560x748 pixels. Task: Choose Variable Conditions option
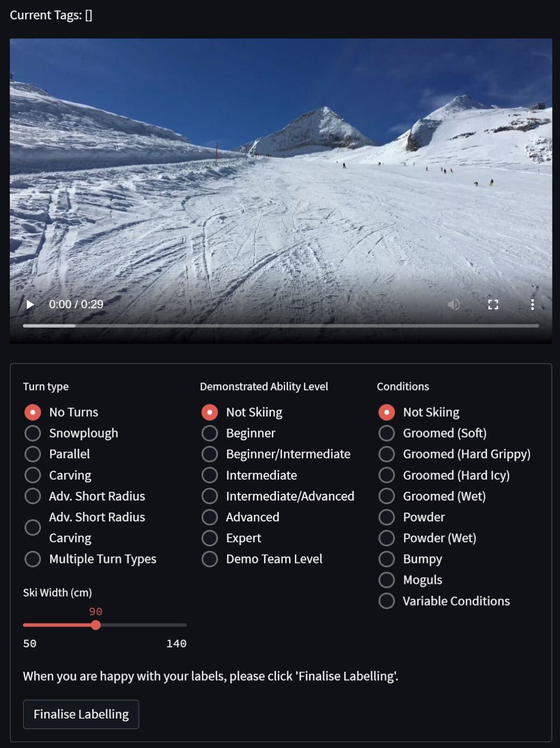[444, 601]
